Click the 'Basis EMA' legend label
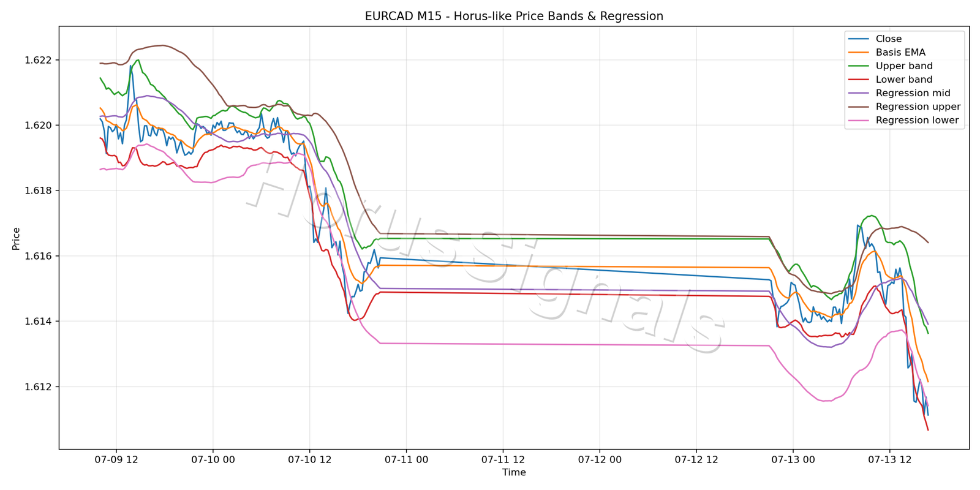This screenshot has width=980, height=490. [x=900, y=53]
